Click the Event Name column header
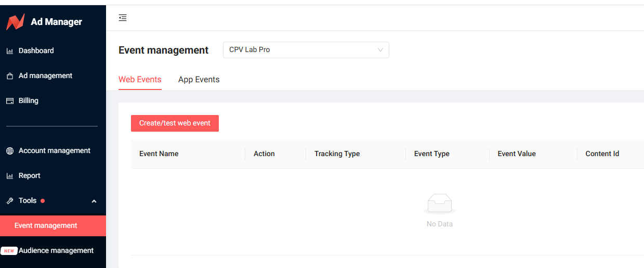The width and height of the screenshot is (644, 268). [159, 154]
